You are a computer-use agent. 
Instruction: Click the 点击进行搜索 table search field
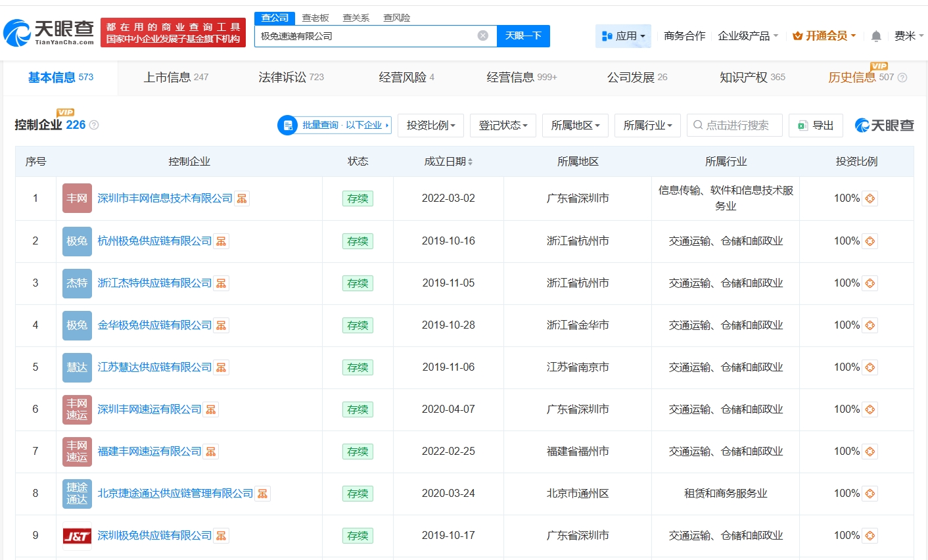pyautogui.click(x=735, y=125)
